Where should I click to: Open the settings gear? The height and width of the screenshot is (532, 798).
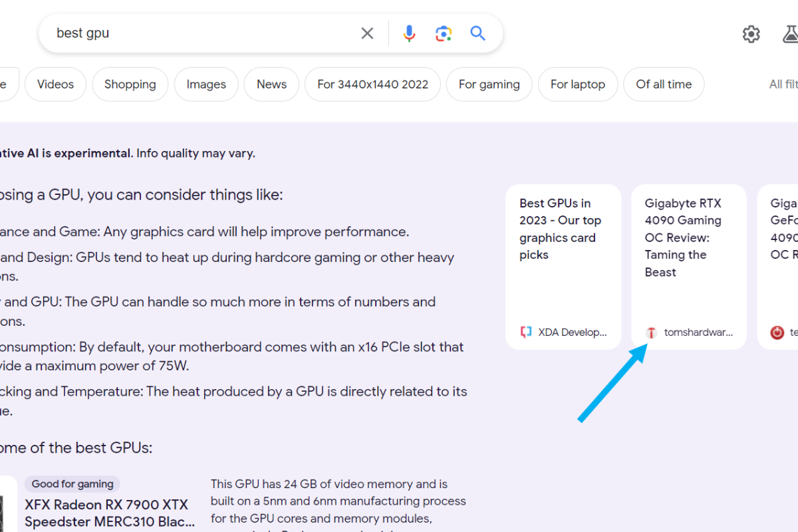751,34
